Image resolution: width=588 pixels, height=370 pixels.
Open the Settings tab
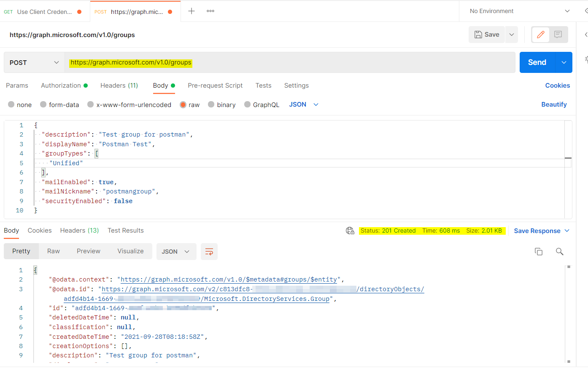point(296,86)
